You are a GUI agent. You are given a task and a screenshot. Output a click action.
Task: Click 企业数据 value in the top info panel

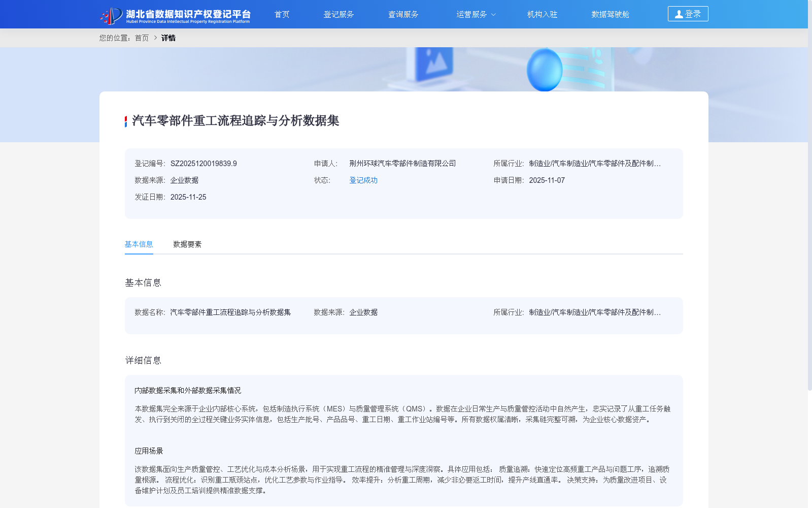[184, 180]
